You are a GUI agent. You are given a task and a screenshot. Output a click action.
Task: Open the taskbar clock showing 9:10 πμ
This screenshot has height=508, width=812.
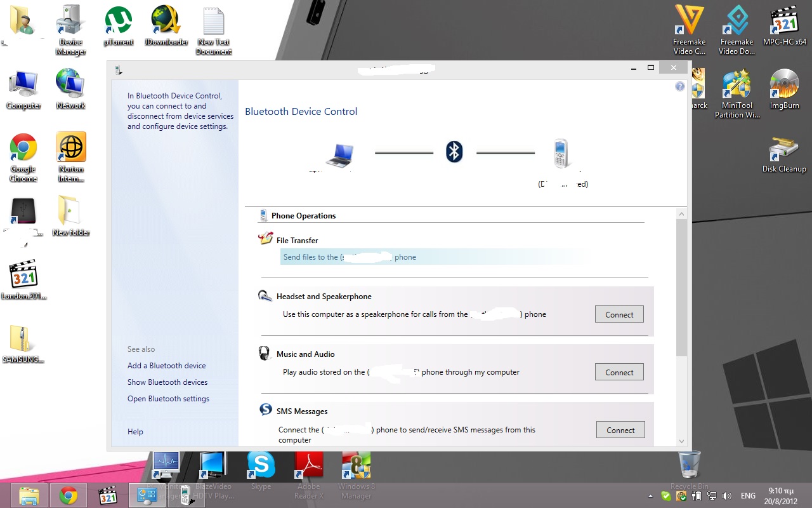pos(781,495)
